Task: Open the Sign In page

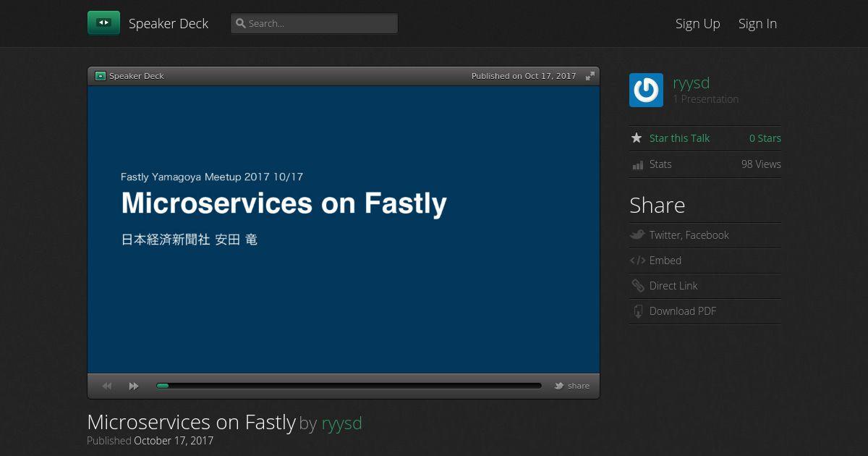Action: 757,23
